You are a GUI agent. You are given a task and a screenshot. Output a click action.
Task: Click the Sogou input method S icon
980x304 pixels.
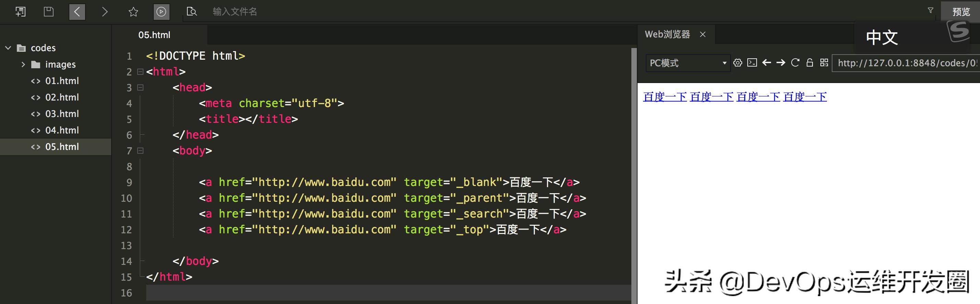pos(958,31)
